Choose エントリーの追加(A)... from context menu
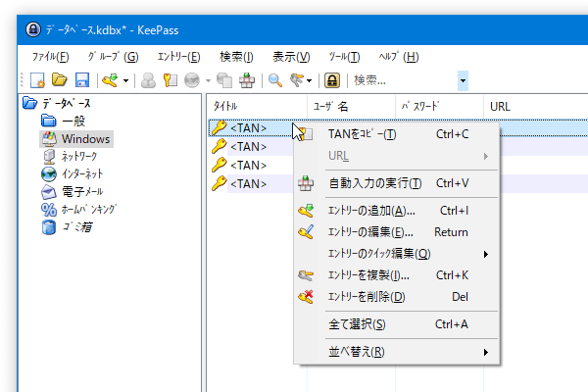This screenshot has height=392, width=588. (x=397, y=211)
